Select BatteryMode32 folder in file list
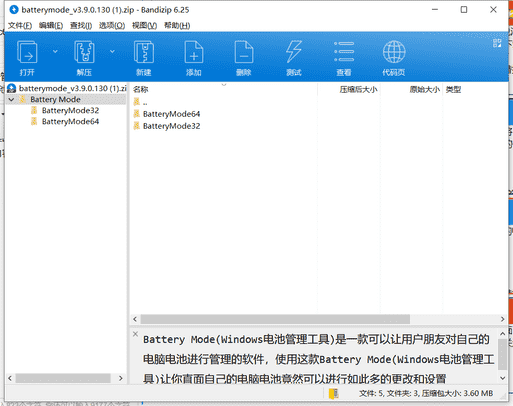This screenshot has height=406, width=513. (171, 126)
